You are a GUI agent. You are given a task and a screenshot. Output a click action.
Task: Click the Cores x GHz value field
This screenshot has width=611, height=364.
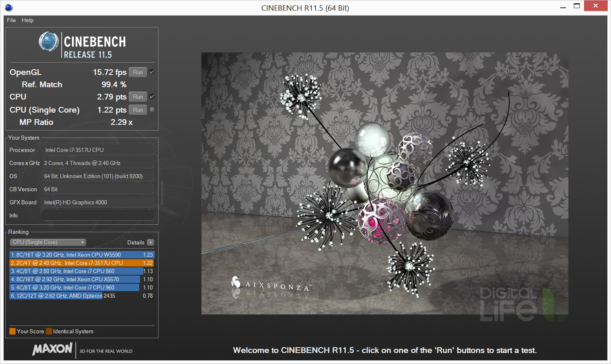coord(98,163)
